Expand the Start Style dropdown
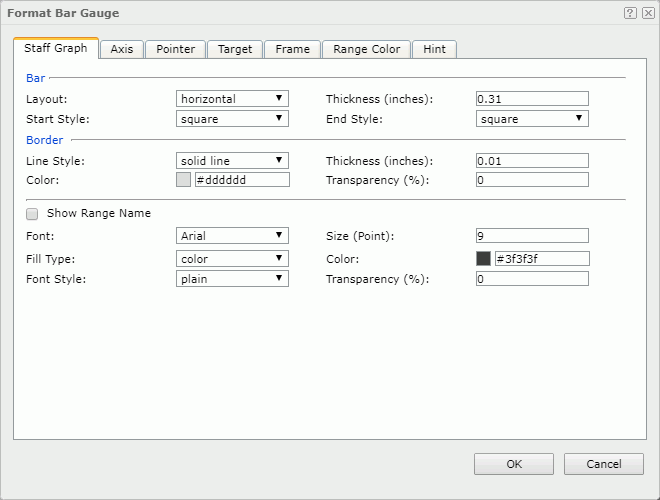660x500 pixels. 232,119
